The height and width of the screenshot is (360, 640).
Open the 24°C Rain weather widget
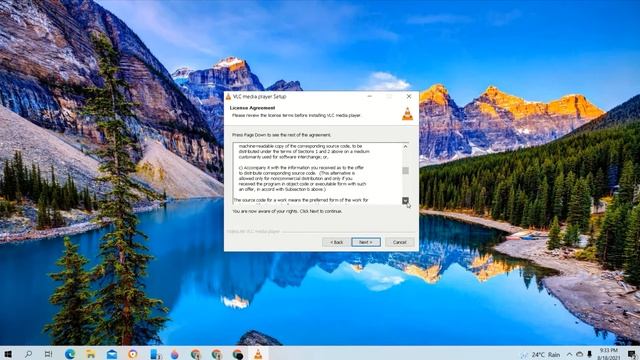coord(541,355)
